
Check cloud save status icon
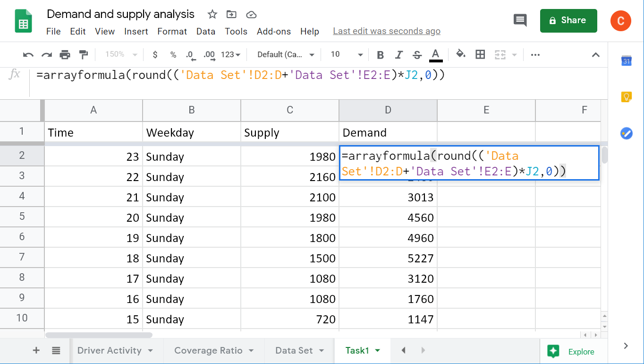(x=251, y=14)
